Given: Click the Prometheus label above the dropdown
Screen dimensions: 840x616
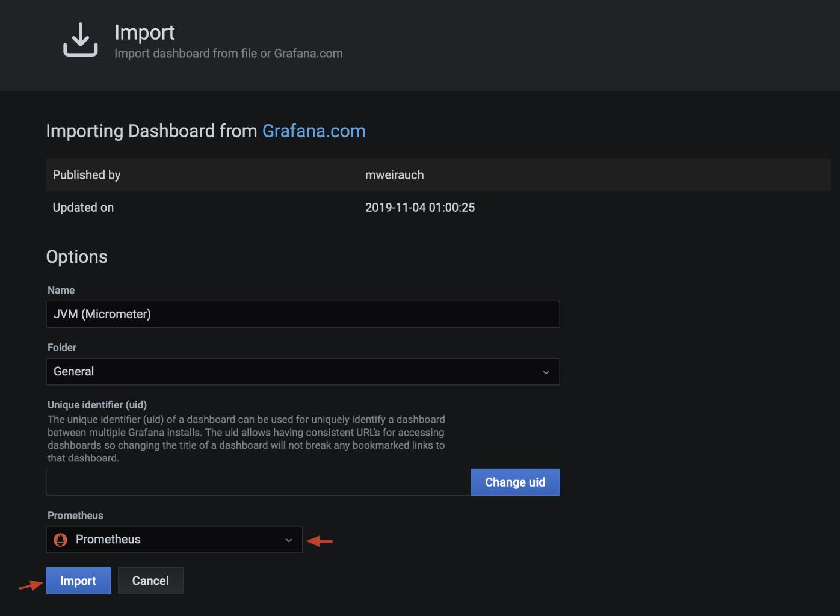Looking at the screenshot, I should (75, 516).
